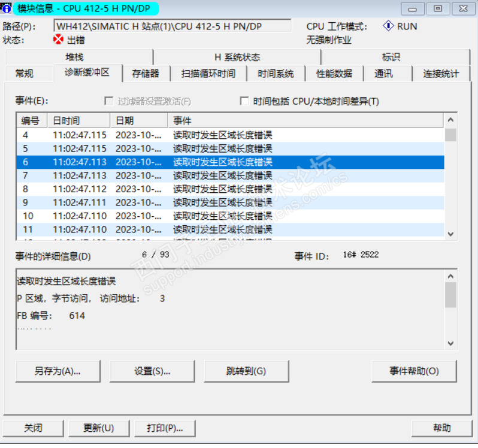478x448 pixels.
Task: Switch to the 堆栈 tab
Action: [x=78, y=57]
